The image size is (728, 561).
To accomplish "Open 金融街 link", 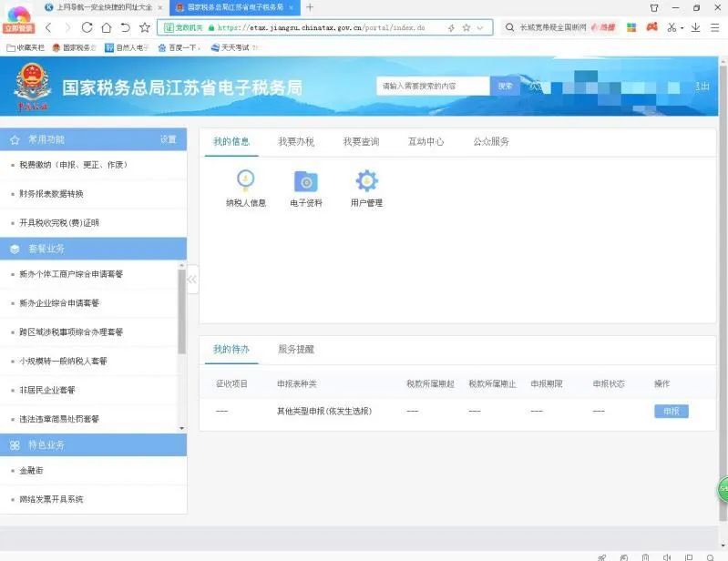I will 31,471.
